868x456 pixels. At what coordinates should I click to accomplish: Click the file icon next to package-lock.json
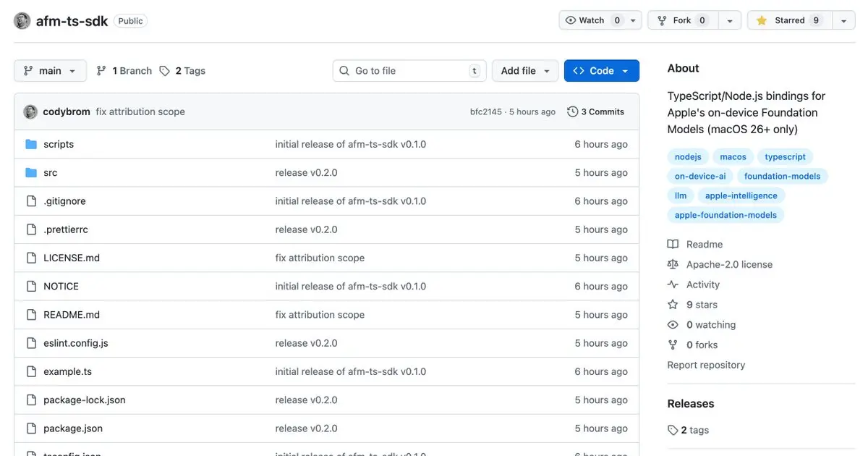[31, 400]
